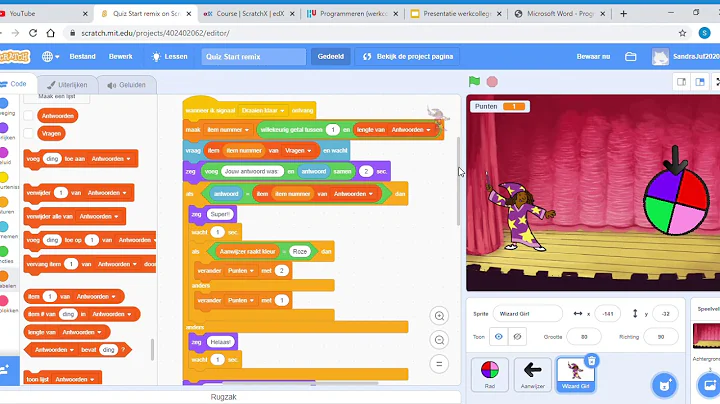This screenshot has width=720, height=404.
Task: Open Antwoorden dropdown in voeg toe aan block
Action: coord(111,159)
